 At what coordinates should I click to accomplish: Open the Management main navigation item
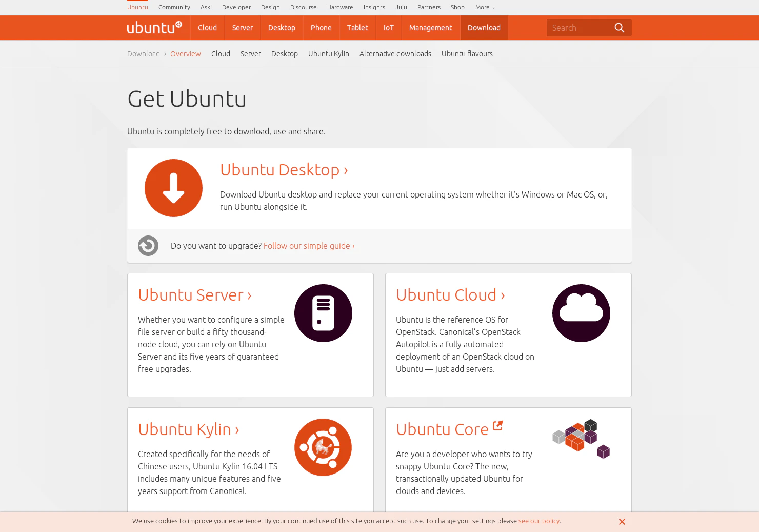coord(431,28)
